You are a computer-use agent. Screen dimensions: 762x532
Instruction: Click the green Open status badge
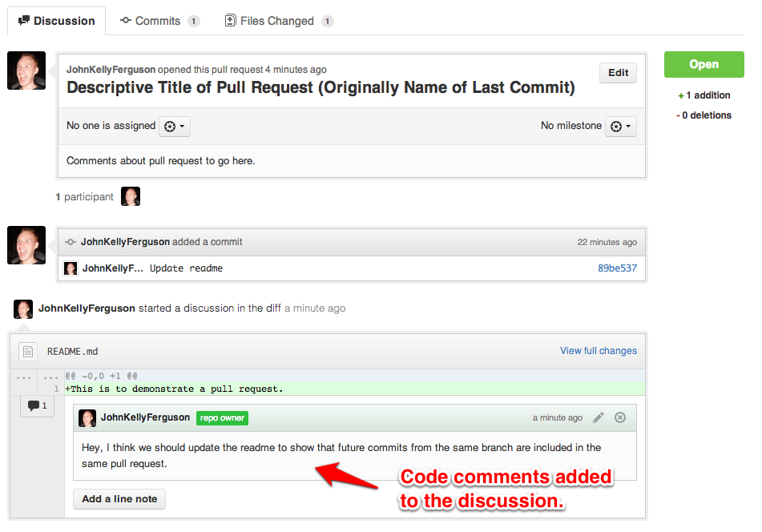click(x=704, y=65)
